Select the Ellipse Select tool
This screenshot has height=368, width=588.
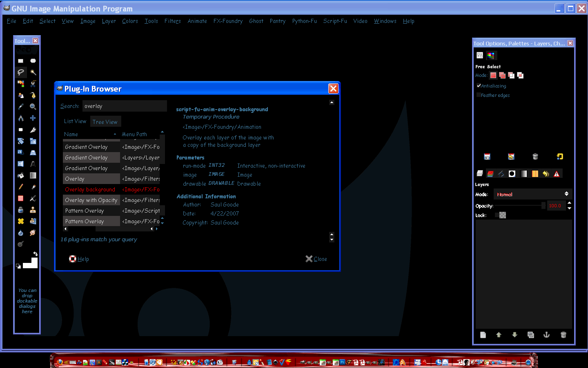pyautogui.click(x=33, y=61)
